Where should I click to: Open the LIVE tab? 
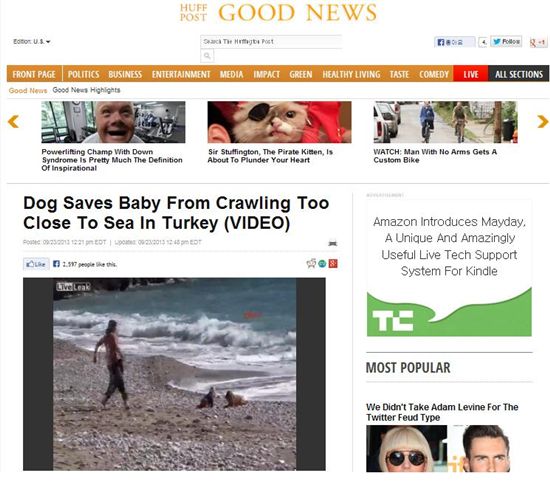(470, 74)
